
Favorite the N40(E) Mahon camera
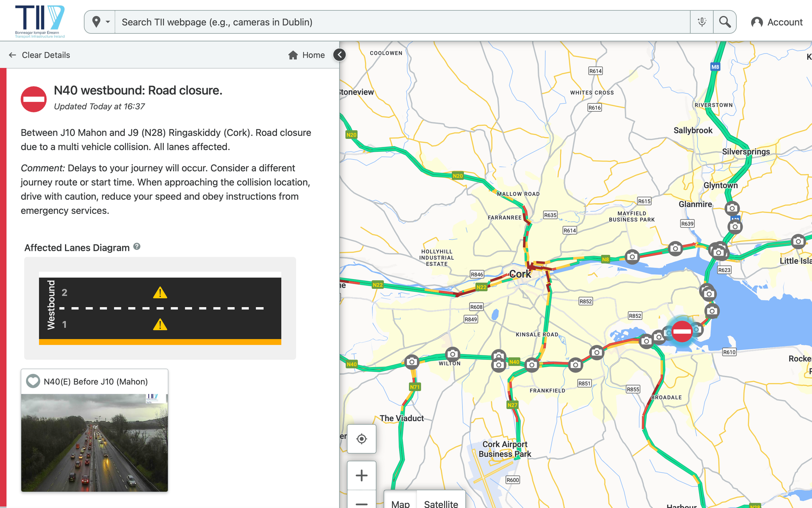(33, 381)
